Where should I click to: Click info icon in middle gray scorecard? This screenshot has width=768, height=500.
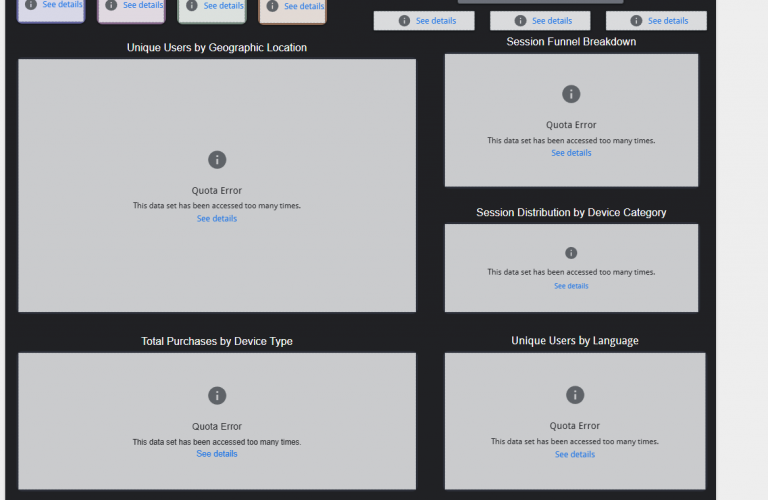point(520,21)
